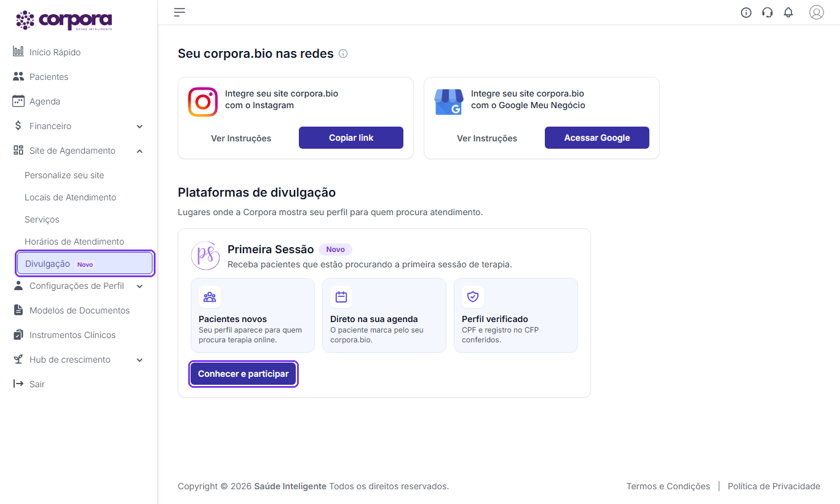Toggle the sidebar hamburger menu icon
The width and height of the screenshot is (840, 504).
[x=180, y=12]
